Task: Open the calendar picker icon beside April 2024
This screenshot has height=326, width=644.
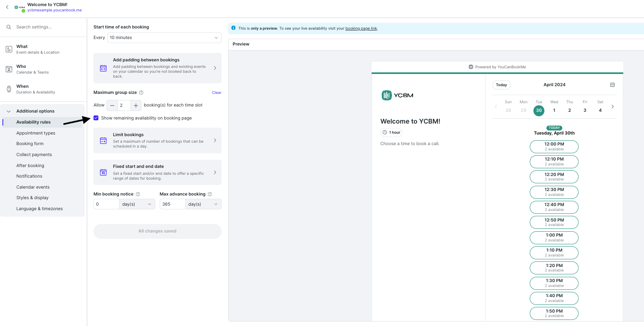Action: [612, 85]
